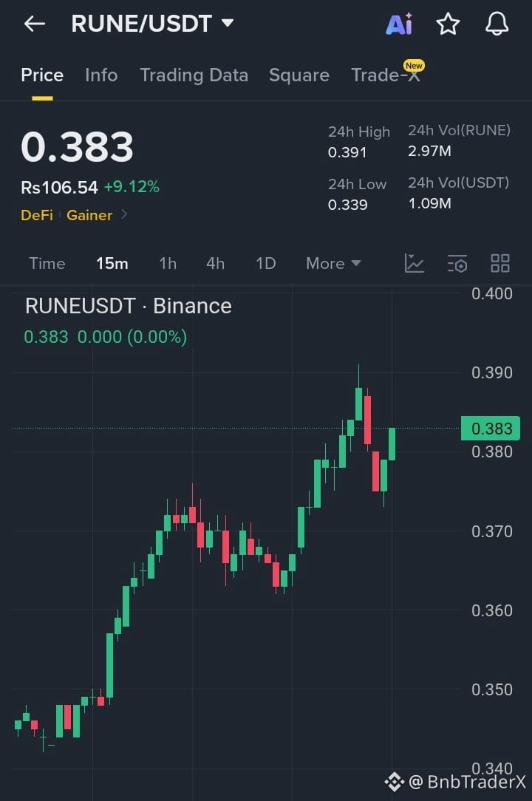The image size is (532, 801).
Task: Open the chart indicators line icon
Action: (x=414, y=264)
